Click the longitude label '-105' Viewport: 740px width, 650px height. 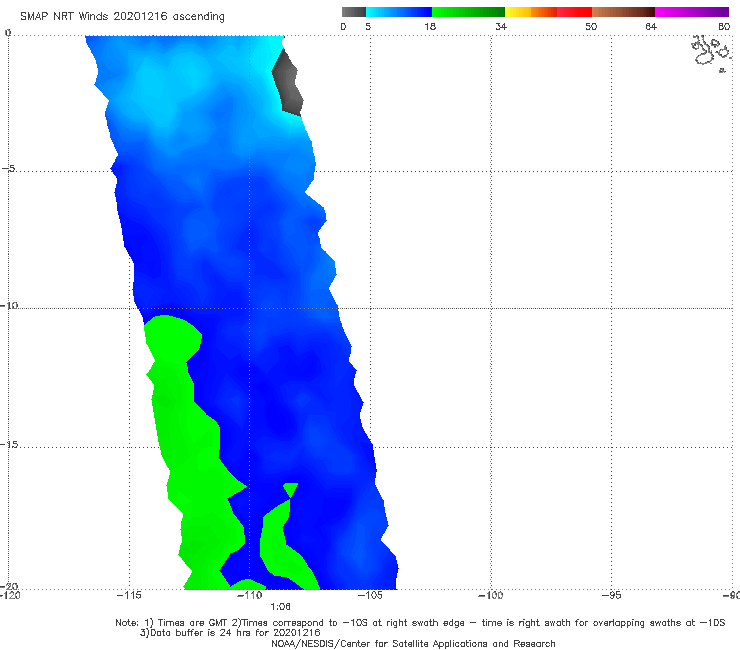(x=370, y=595)
